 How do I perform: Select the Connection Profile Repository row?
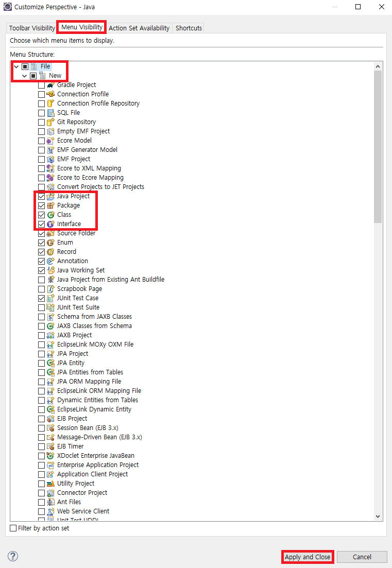pos(98,104)
